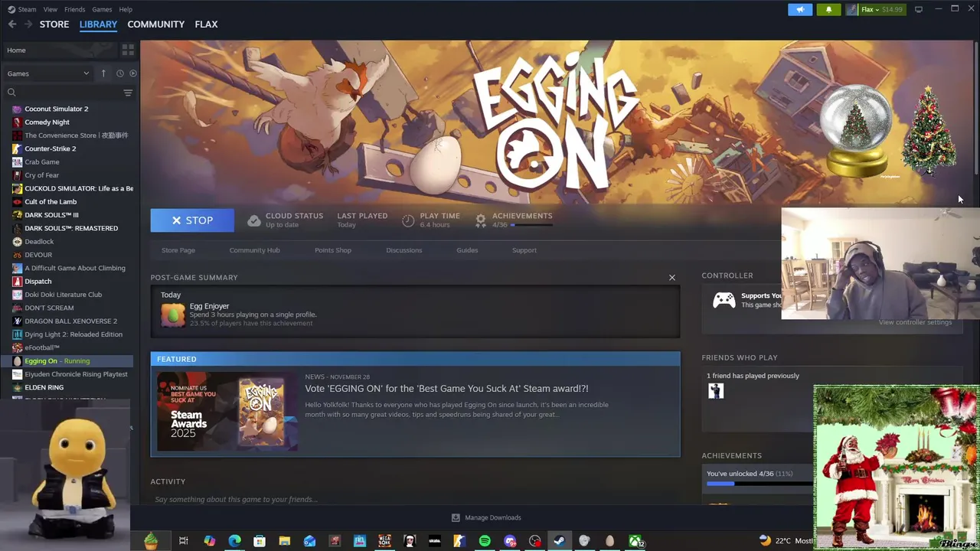Switch to the COMMUNITY tab
The image size is (980, 551).
[x=156, y=24]
